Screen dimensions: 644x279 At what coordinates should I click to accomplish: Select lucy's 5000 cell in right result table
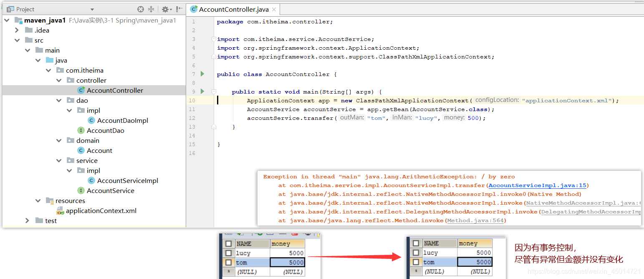475,252
